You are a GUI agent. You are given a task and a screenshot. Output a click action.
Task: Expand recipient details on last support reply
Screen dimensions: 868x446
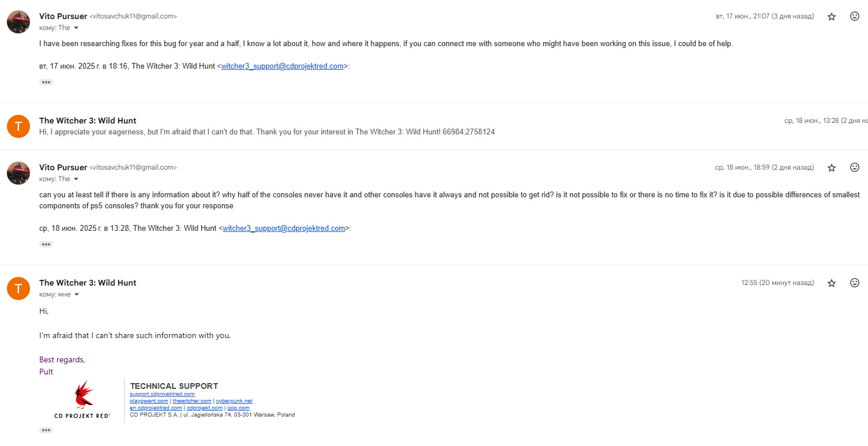click(77, 294)
